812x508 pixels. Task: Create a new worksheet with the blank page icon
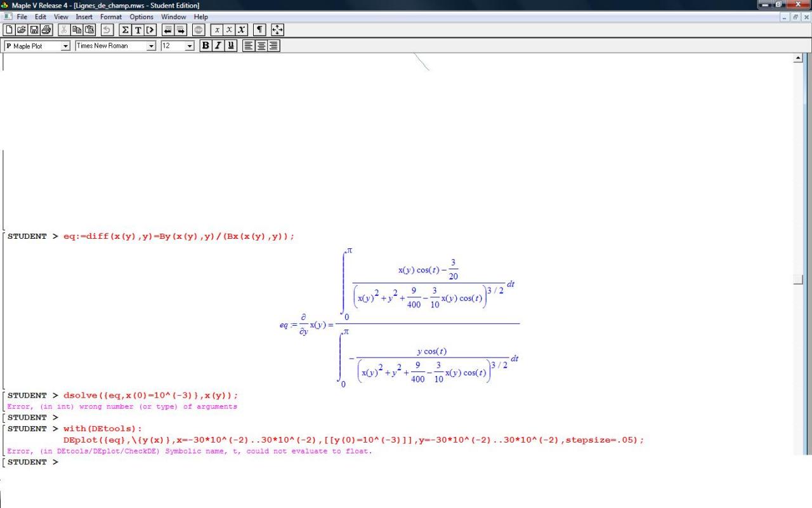(10, 30)
